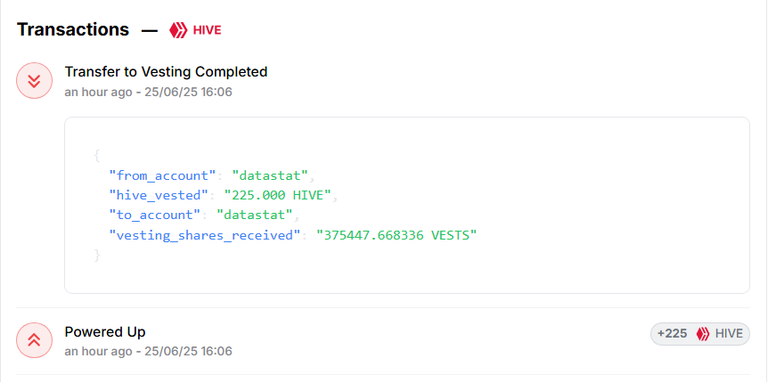
Task: Click Transfer to Vesting timestamp 25/06/25 16:06
Action: pos(188,92)
